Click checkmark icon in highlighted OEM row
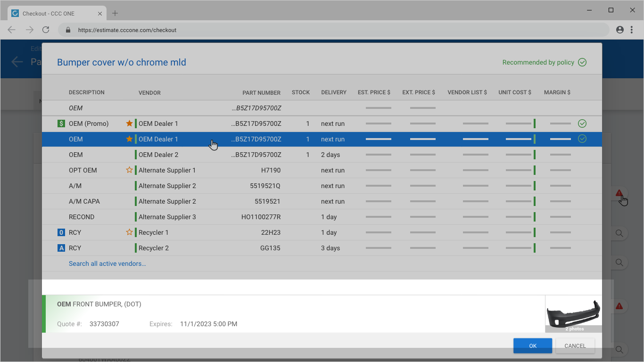This screenshot has width=644, height=362. (582, 139)
